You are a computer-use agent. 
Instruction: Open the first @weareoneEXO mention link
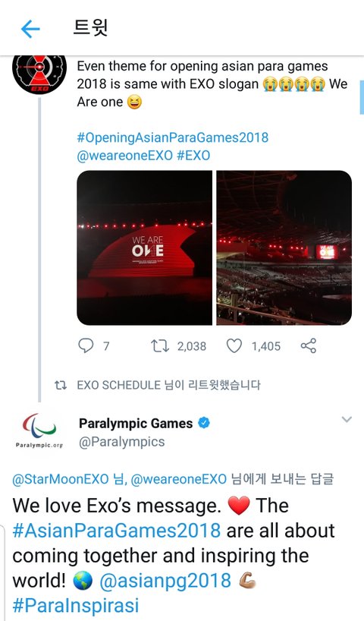(124, 156)
